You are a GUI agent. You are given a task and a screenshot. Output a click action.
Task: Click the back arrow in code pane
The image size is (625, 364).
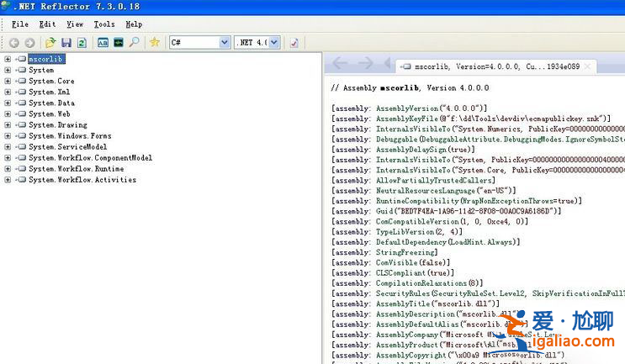[x=340, y=64]
